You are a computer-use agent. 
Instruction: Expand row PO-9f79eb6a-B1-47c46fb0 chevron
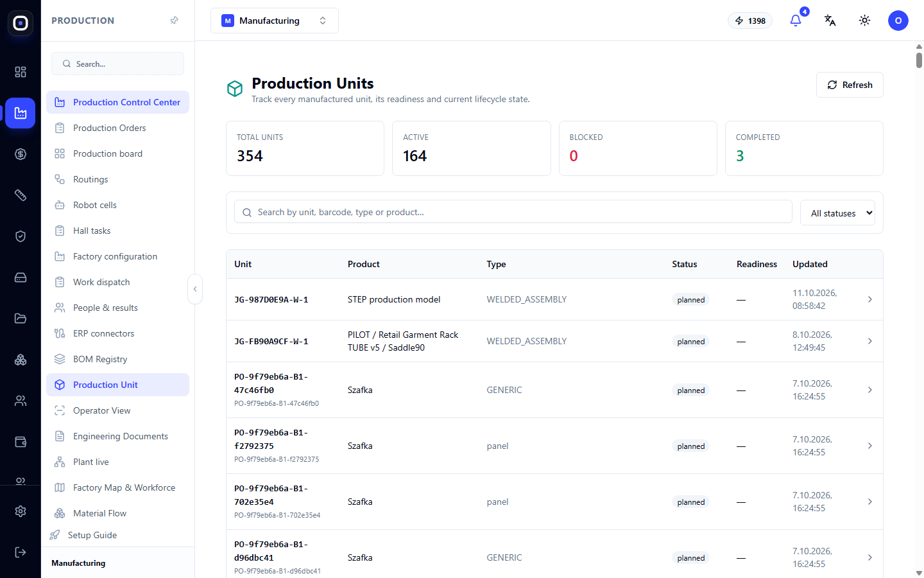pos(870,390)
